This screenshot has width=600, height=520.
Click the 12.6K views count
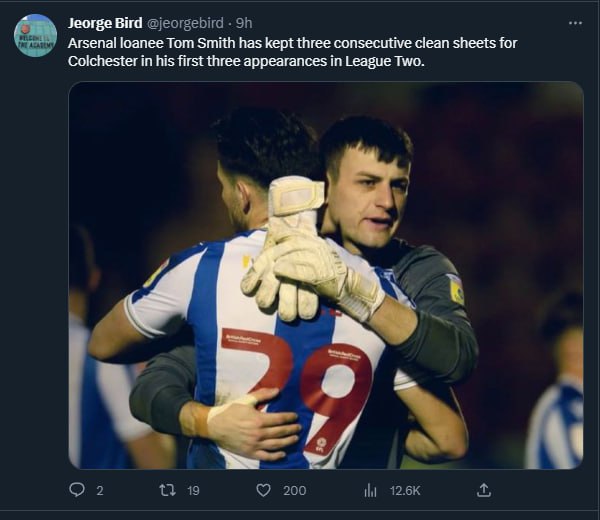pyautogui.click(x=405, y=490)
